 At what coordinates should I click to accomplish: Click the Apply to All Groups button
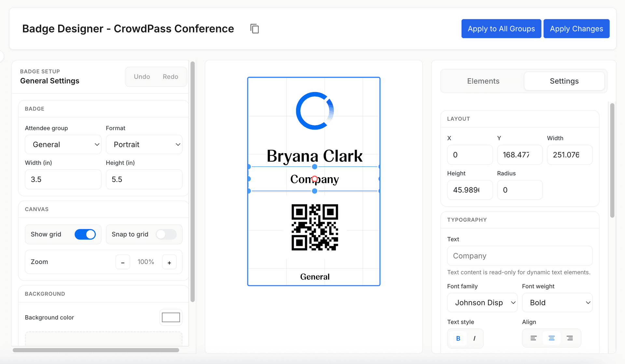click(x=501, y=29)
